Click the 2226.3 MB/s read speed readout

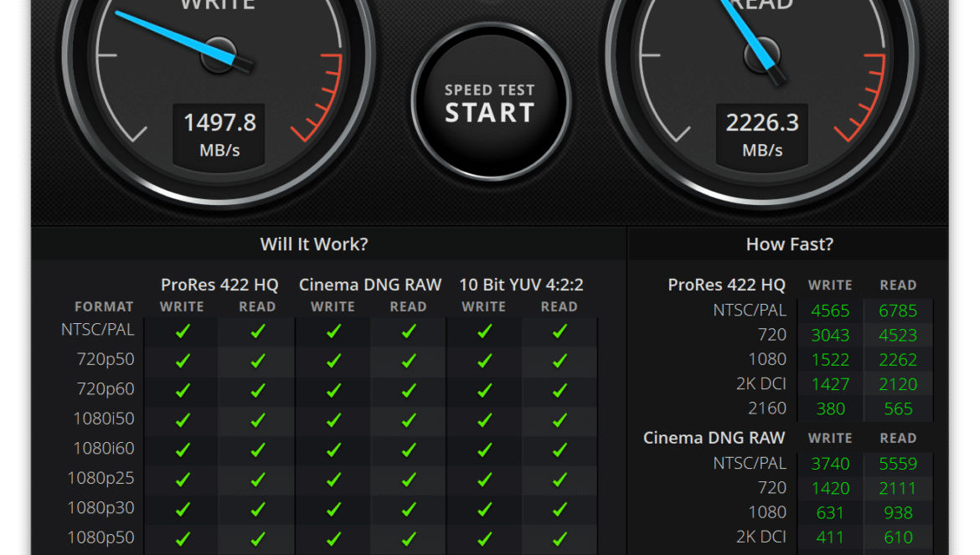762,136
